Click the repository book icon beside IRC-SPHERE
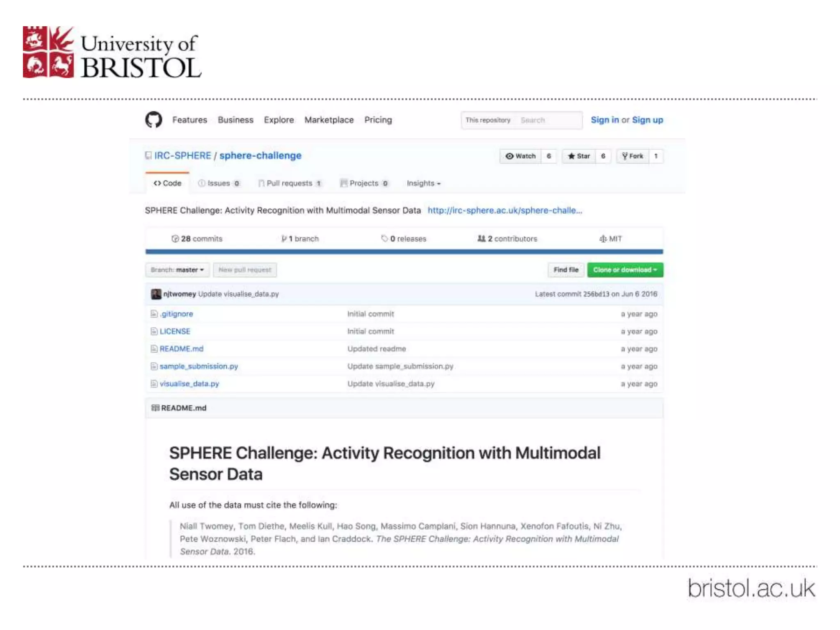The width and height of the screenshot is (840, 630). tap(148, 156)
